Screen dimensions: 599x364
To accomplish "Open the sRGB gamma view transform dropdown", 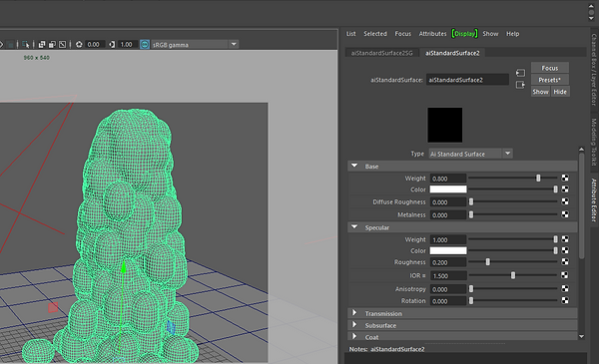I will point(195,44).
